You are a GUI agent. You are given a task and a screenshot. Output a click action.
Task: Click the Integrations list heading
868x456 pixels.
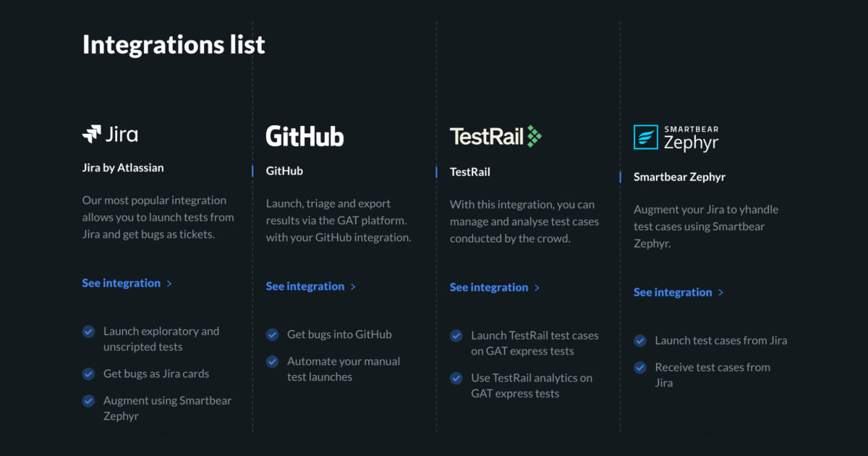pyautogui.click(x=174, y=44)
